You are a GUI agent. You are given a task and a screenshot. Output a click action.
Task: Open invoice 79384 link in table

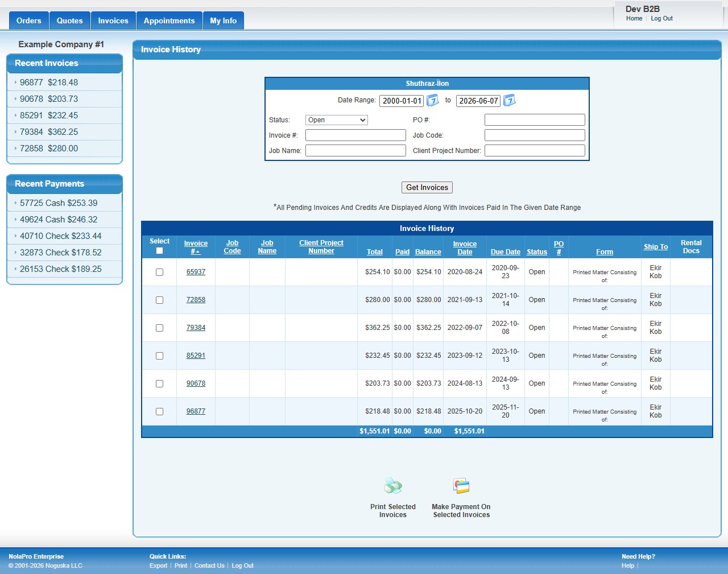click(x=196, y=328)
